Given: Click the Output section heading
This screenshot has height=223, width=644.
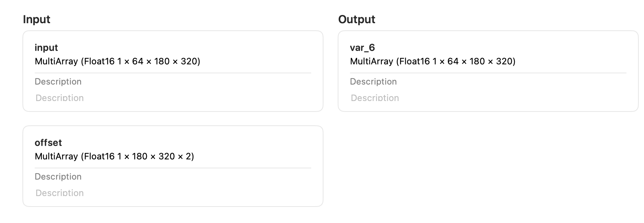Looking at the screenshot, I should pyautogui.click(x=357, y=19).
